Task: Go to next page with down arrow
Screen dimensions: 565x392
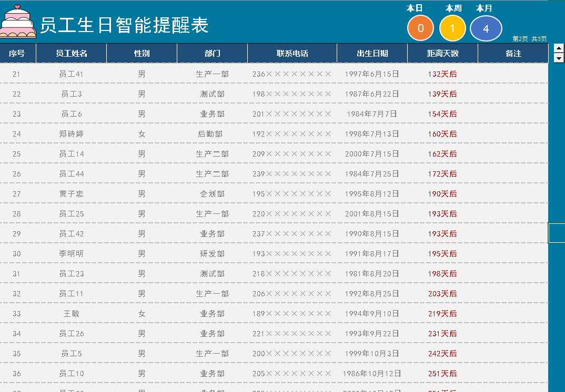Action: (x=559, y=58)
